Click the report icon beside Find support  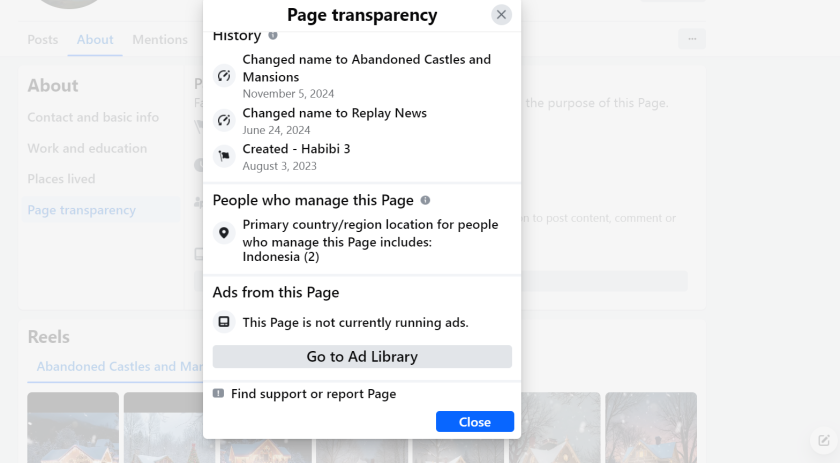[x=219, y=394]
